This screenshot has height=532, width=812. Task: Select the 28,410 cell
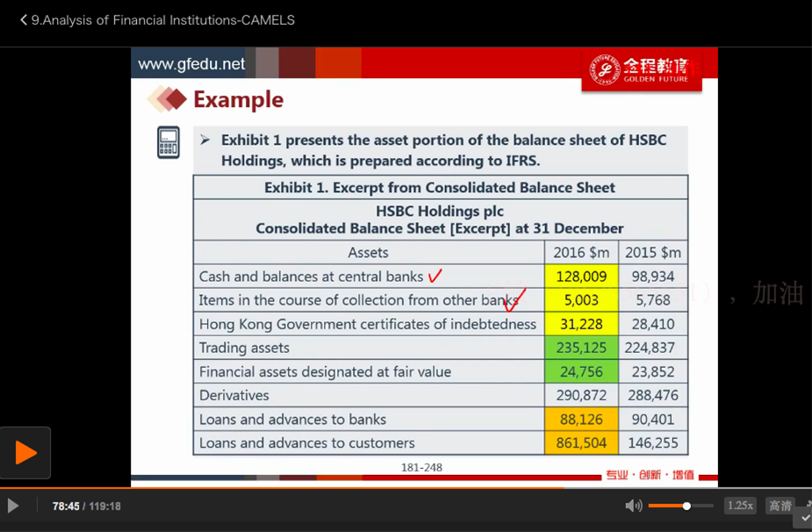click(x=653, y=324)
